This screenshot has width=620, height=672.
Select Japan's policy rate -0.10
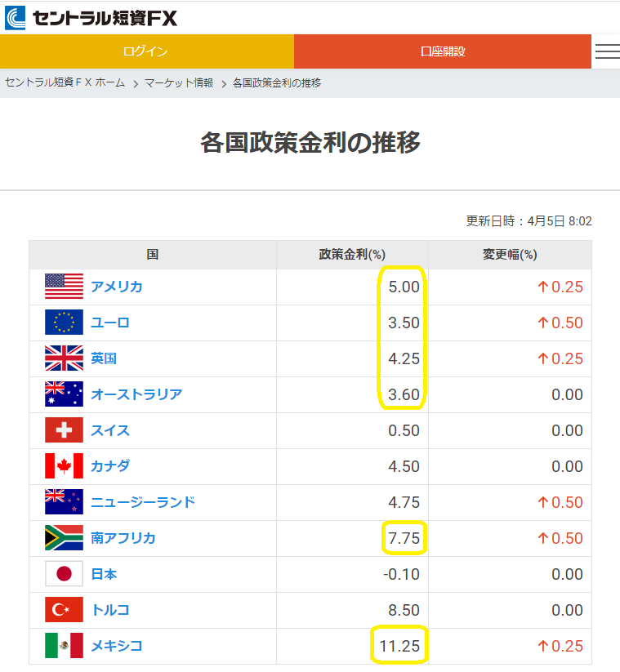(401, 574)
